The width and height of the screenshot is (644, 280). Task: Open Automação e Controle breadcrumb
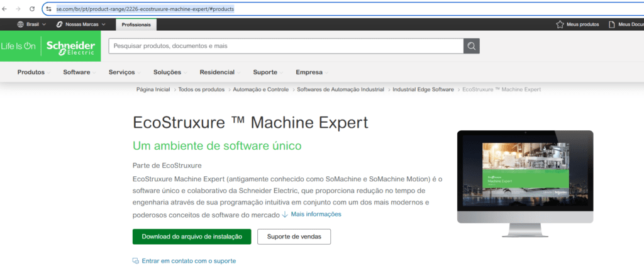[x=261, y=89]
